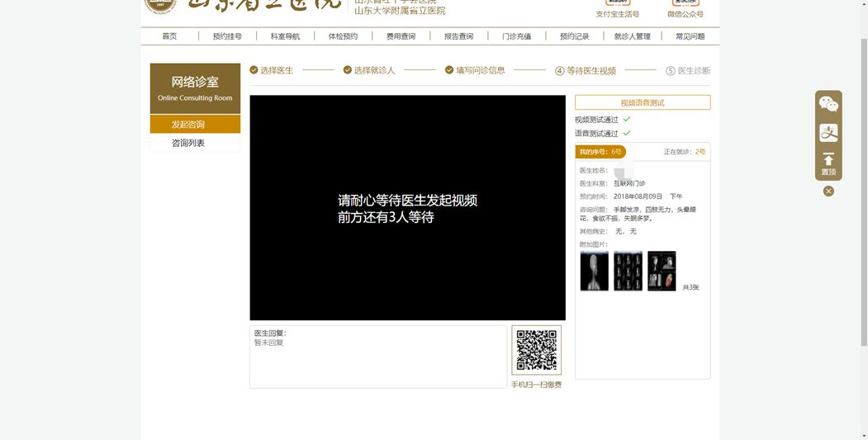The image size is (868, 440).
Task: Go to 首页 in navigation bar
Action: [169, 36]
